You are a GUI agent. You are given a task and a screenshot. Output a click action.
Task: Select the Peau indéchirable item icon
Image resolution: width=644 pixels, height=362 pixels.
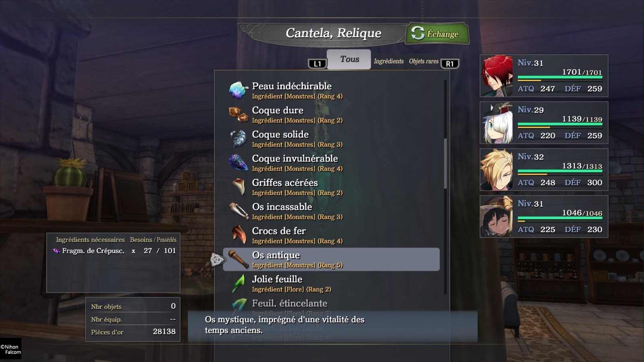[238, 90]
